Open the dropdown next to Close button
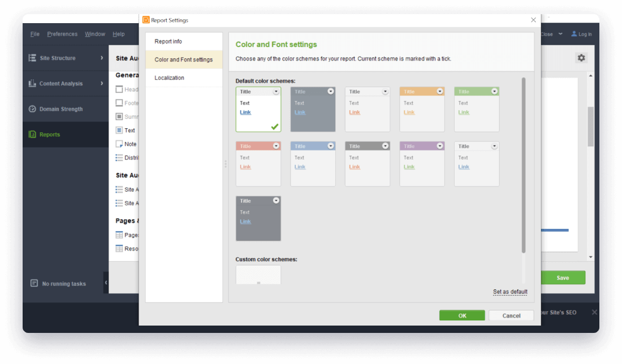Viewport: 622px width, 364px height. pyautogui.click(x=560, y=34)
